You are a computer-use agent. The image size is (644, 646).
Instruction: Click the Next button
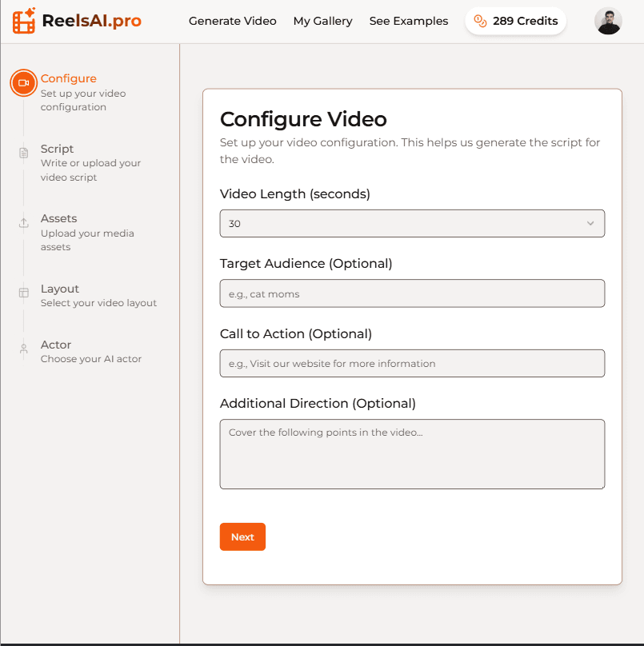click(x=242, y=536)
